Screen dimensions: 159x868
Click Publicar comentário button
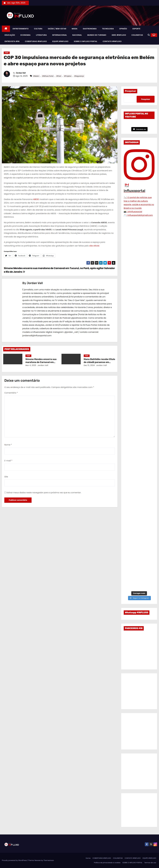click(x=18, y=500)
